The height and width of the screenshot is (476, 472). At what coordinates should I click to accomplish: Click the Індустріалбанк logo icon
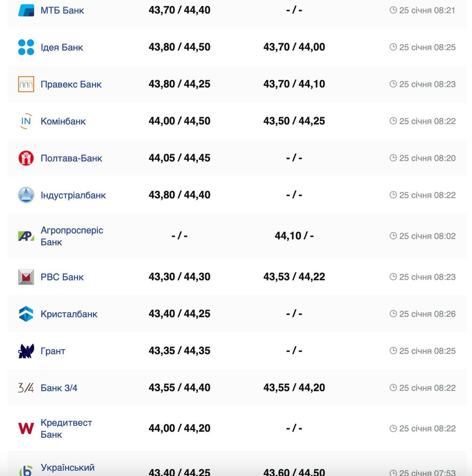click(26, 195)
